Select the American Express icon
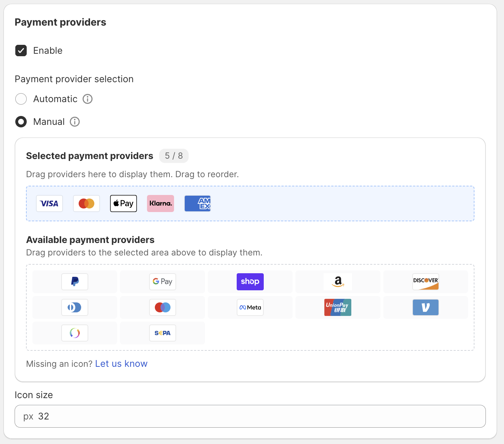 (198, 203)
